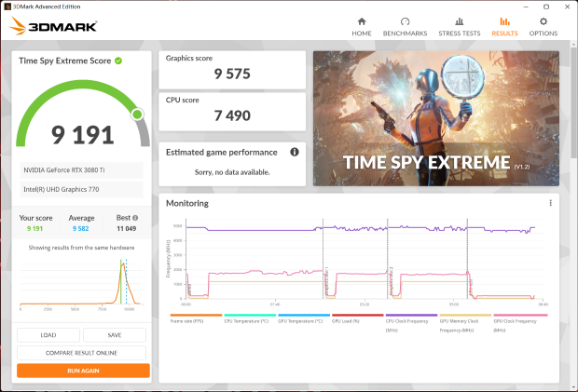
Task: Toggle CPU Temperature legend swatch
Action: pos(250,315)
